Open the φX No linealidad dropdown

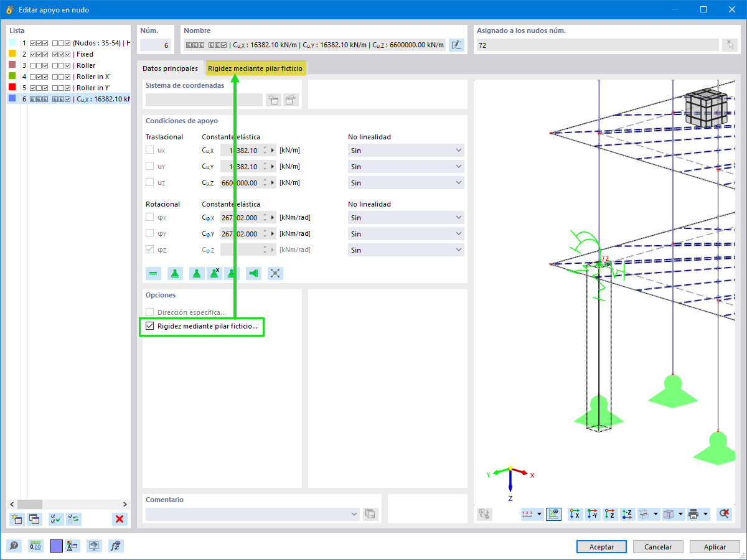(x=406, y=218)
